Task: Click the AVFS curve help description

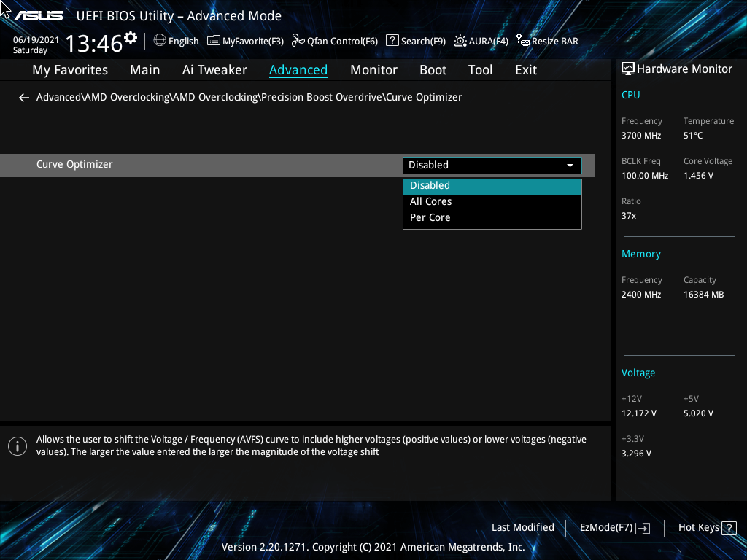Action: (311, 446)
